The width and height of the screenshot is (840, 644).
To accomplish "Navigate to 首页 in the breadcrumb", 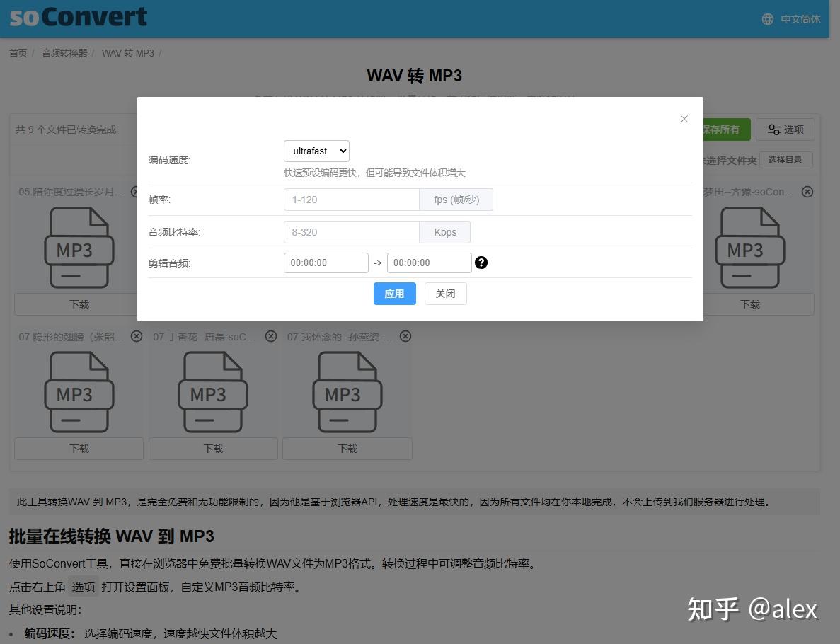I will [18, 52].
